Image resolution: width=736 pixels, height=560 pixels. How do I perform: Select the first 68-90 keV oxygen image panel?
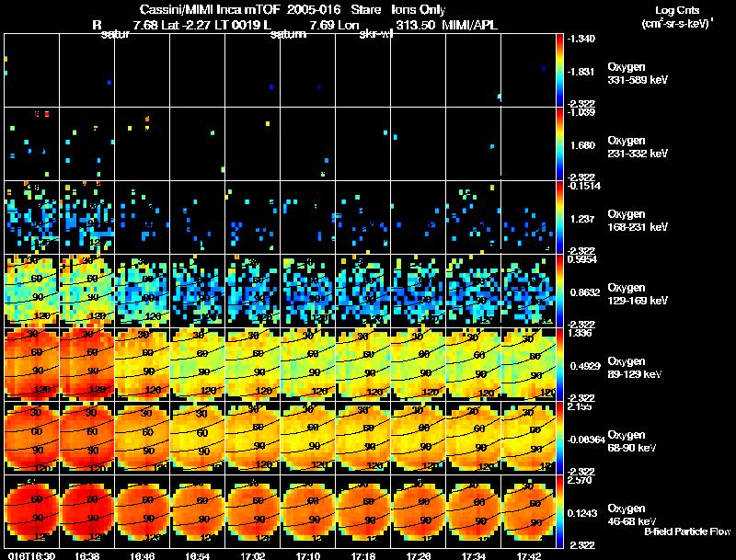point(31,437)
